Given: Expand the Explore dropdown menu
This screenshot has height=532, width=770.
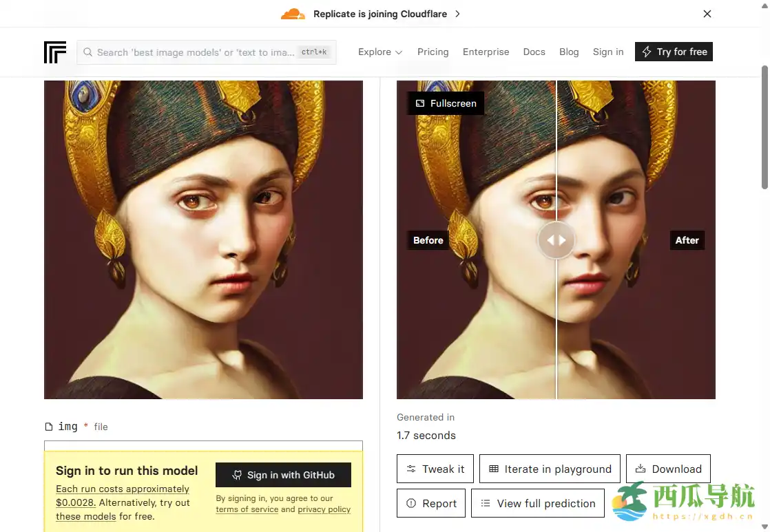Looking at the screenshot, I should 379,52.
